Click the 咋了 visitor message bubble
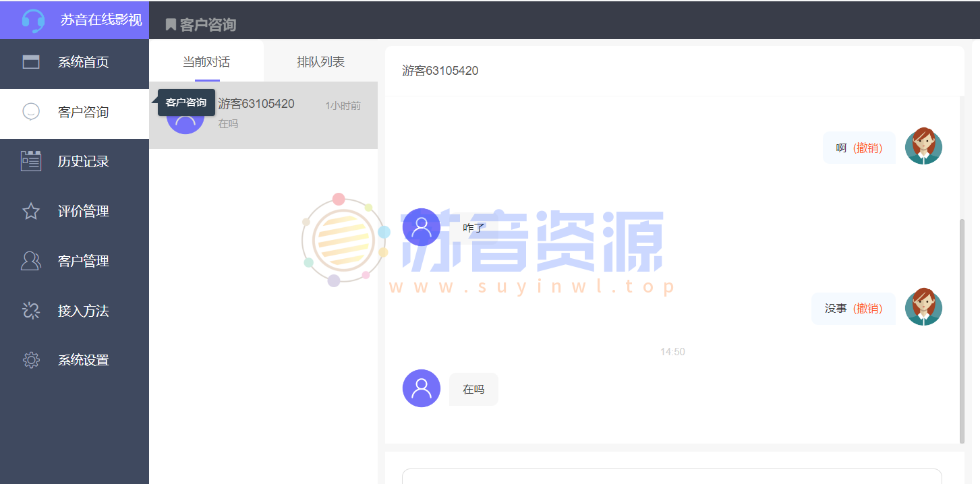Viewport: 980px width, 484px height. point(474,227)
